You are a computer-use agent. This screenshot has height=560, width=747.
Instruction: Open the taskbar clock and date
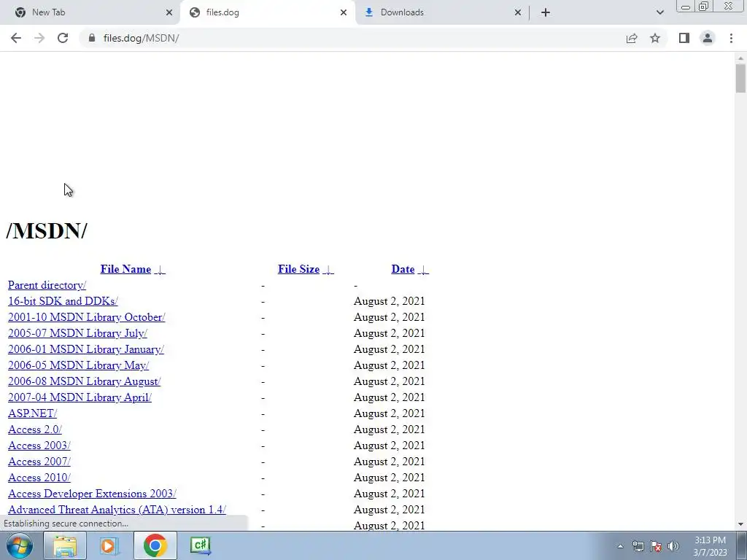click(x=710, y=546)
